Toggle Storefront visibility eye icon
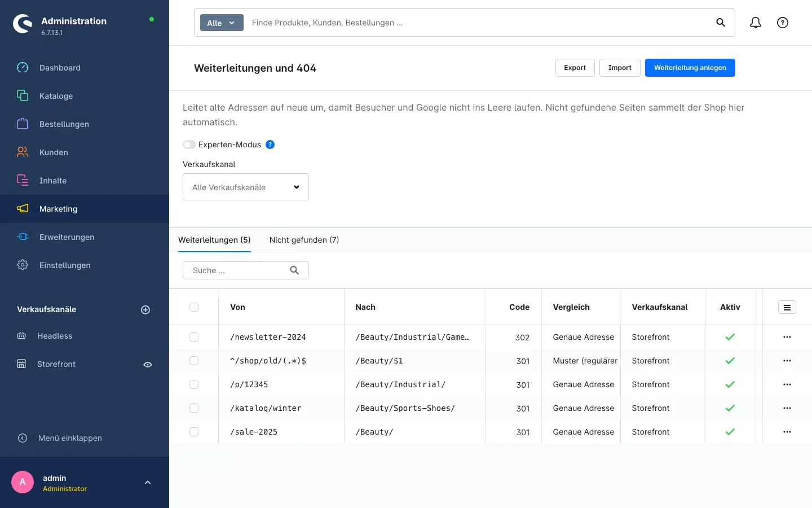 pos(148,365)
